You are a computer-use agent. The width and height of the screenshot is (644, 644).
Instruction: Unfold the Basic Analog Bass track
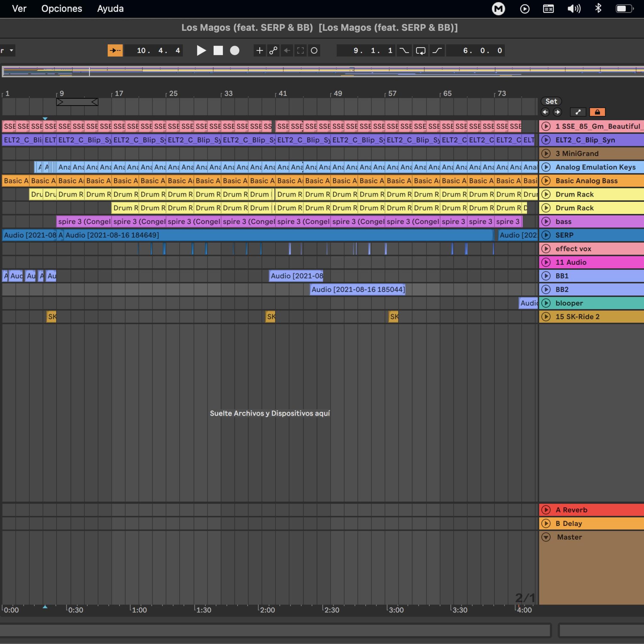coord(546,181)
